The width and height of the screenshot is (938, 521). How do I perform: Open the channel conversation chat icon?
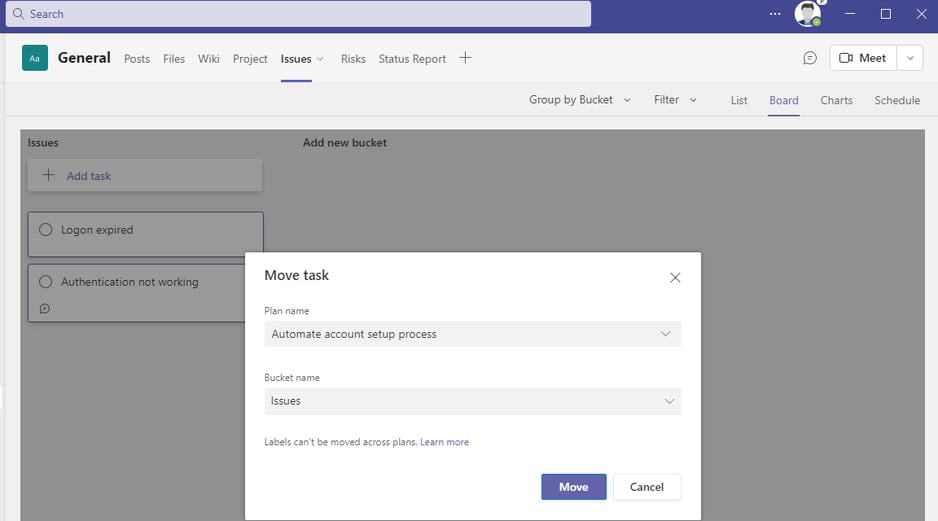tap(809, 58)
